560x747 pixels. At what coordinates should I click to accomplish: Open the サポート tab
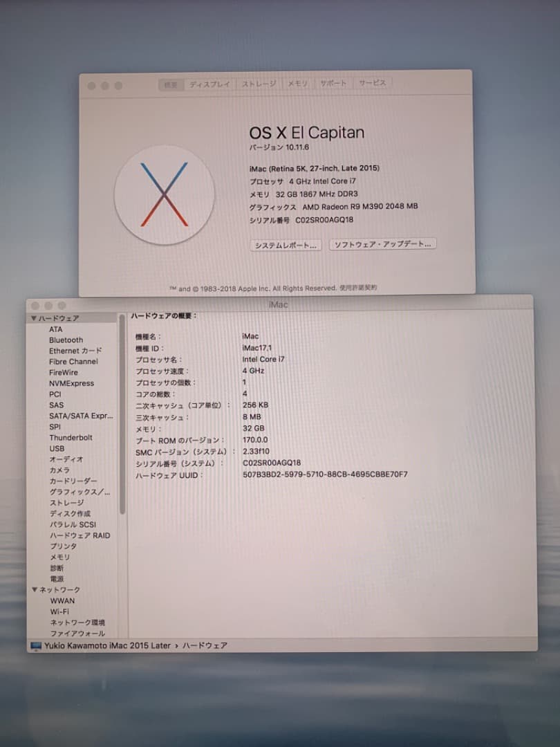click(333, 84)
